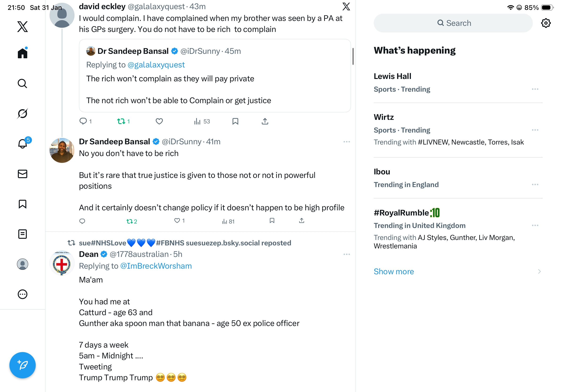Click the timeline scrollbar thumb

pos(353,56)
